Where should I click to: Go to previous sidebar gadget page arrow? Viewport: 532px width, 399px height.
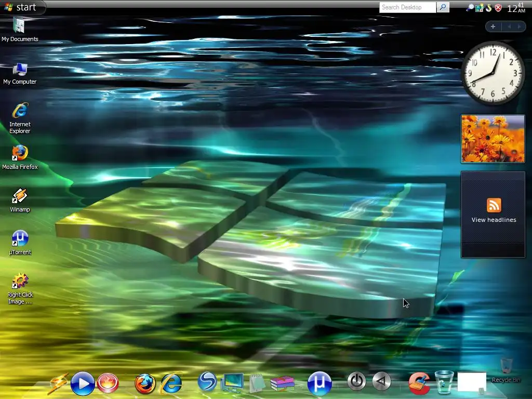pos(509,26)
